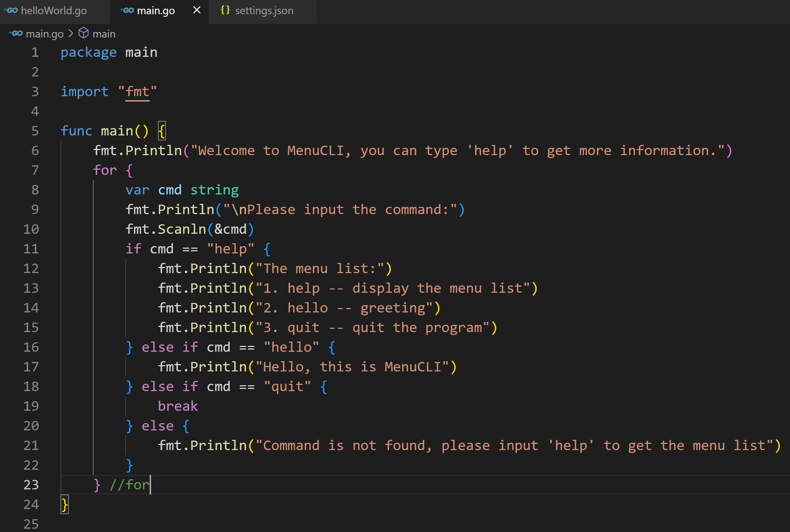
Task: Click the Go file icon in breadcrumb
Action: point(16,34)
